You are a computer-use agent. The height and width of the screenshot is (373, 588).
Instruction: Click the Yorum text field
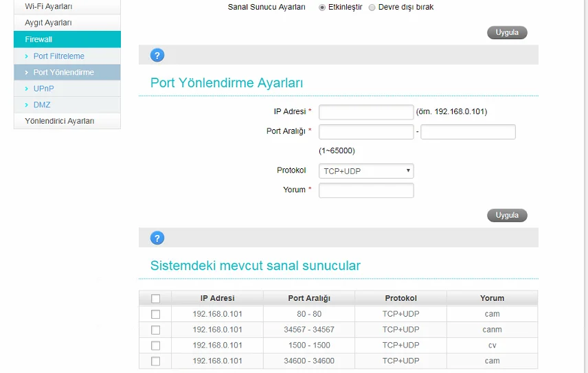coord(366,190)
